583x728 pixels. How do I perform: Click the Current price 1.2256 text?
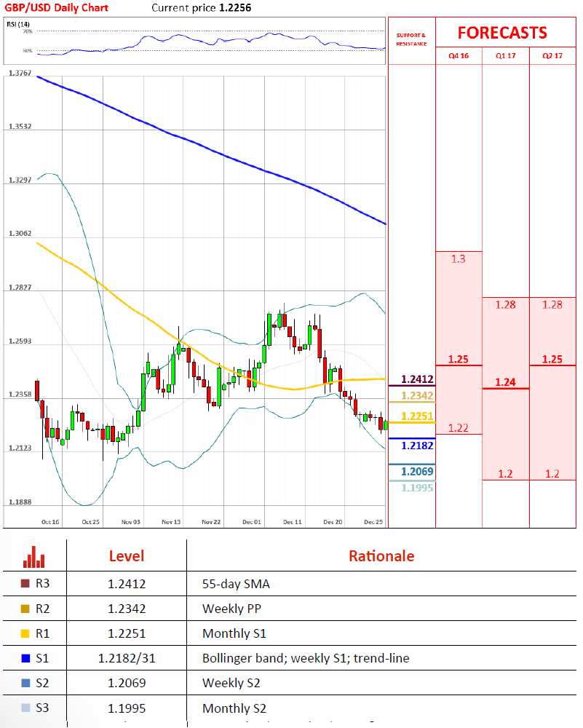[202, 8]
